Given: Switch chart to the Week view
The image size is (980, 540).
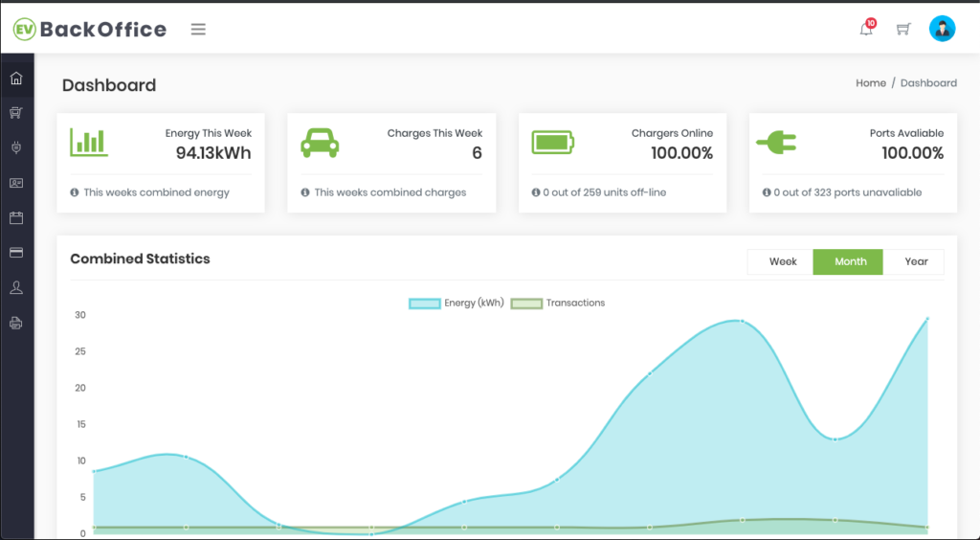Looking at the screenshot, I should click(x=782, y=261).
